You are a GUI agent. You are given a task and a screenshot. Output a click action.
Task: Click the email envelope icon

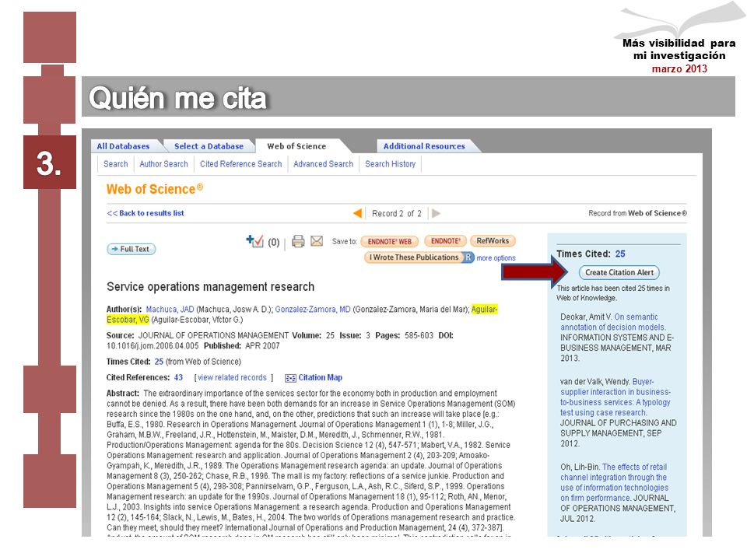[x=317, y=241]
